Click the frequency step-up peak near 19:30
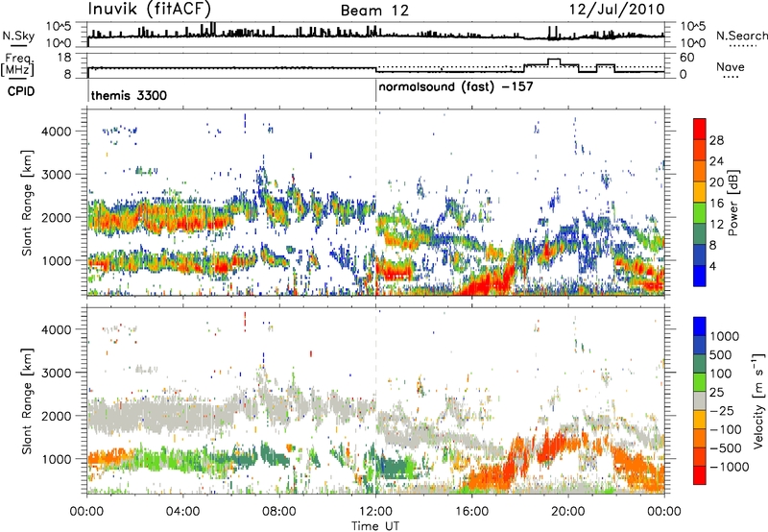This screenshot has width=768, height=532. coord(554,60)
